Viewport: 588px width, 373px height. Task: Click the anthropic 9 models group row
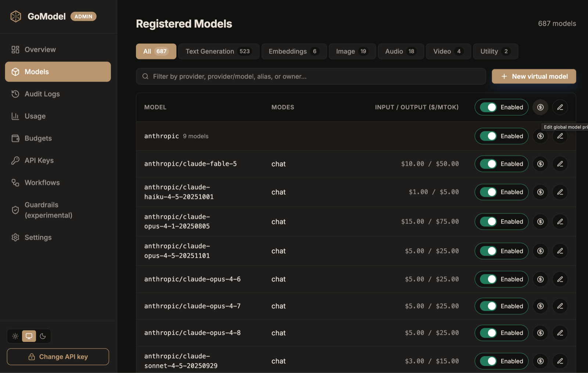tap(356, 136)
